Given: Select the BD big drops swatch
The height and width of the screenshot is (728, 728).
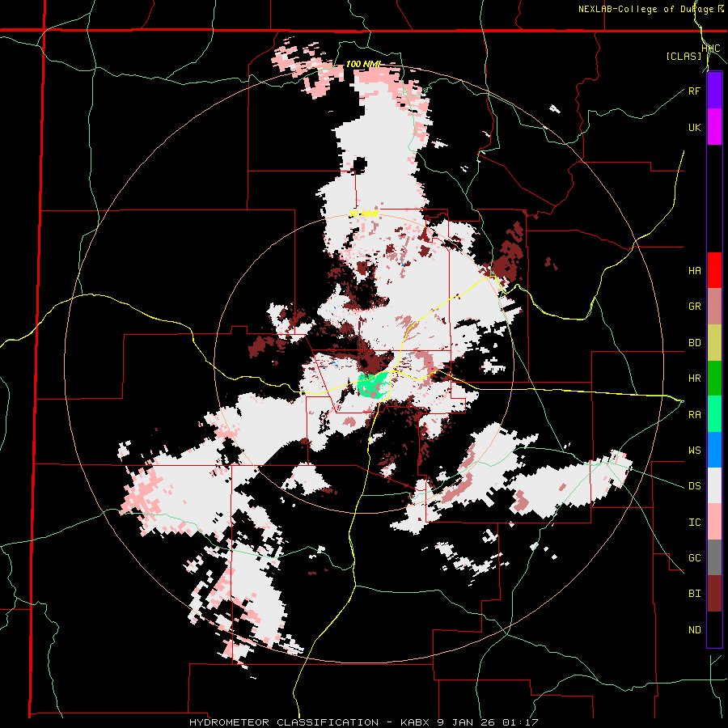Looking at the screenshot, I should 714,342.
